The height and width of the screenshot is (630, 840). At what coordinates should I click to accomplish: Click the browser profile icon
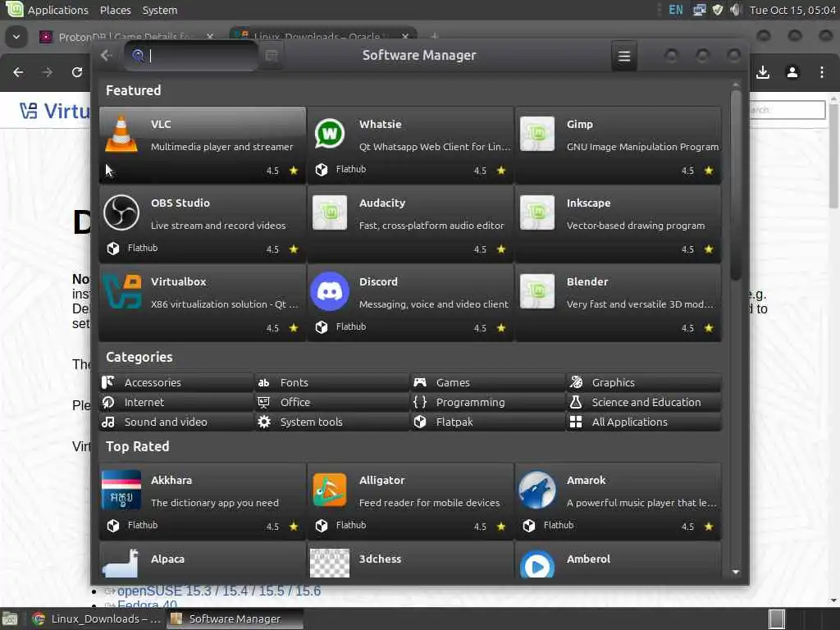pos(792,72)
